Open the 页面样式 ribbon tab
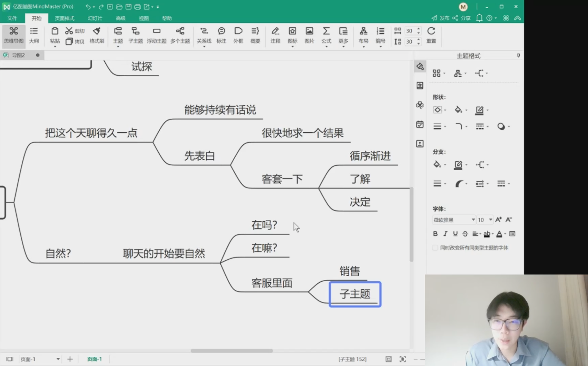 65,18
